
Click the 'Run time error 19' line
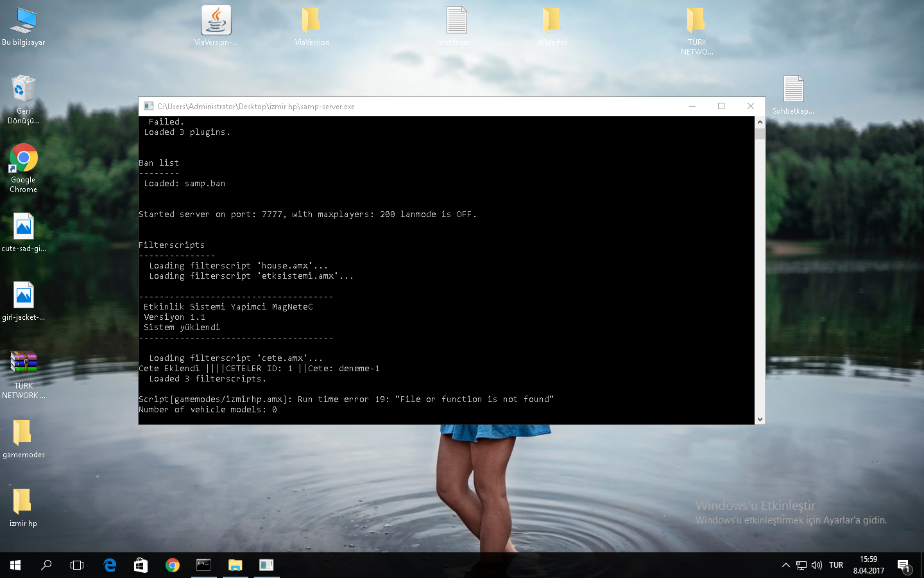pos(346,399)
